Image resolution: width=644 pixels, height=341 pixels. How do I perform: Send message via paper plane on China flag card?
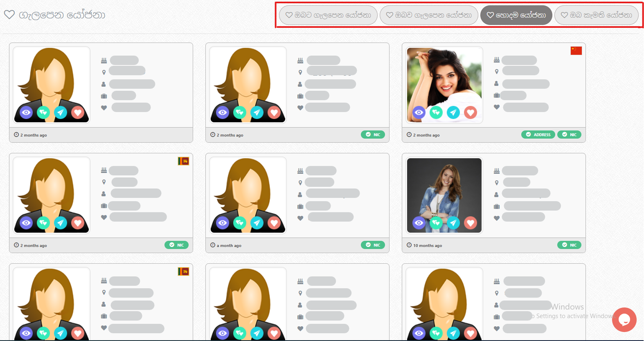[453, 112]
